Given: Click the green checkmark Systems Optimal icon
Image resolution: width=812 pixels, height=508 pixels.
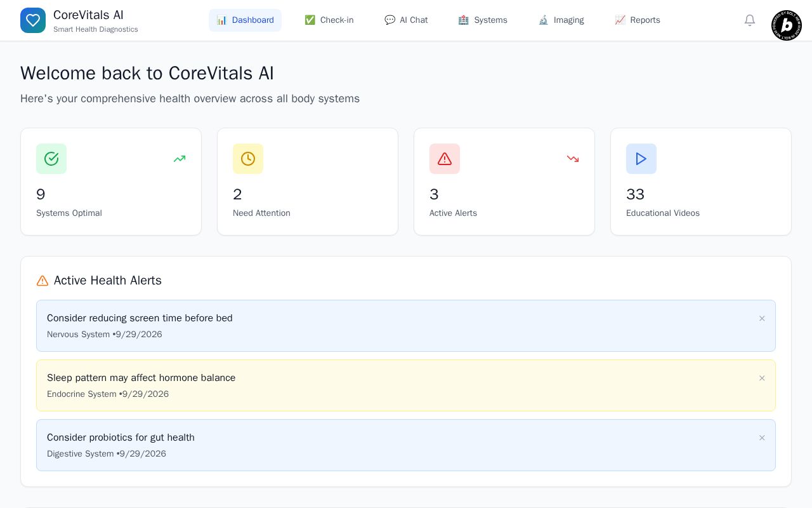Looking at the screenshot, I should tap(51, 159).
